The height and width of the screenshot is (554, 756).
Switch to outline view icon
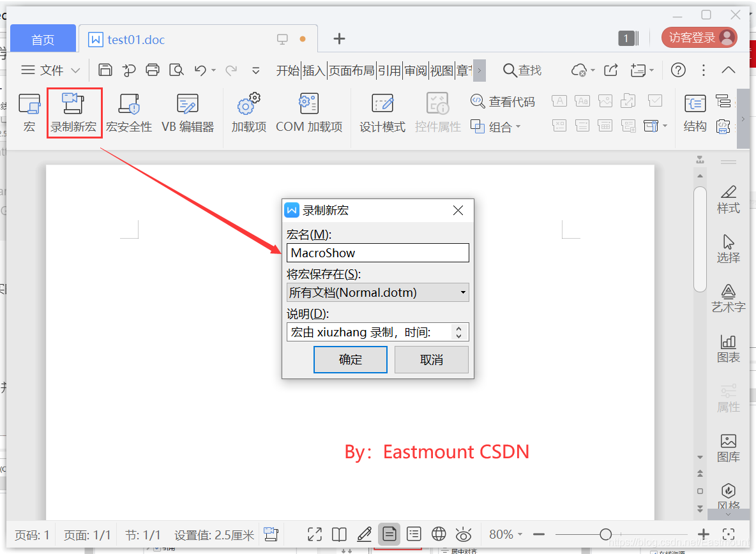coord(414,534)
